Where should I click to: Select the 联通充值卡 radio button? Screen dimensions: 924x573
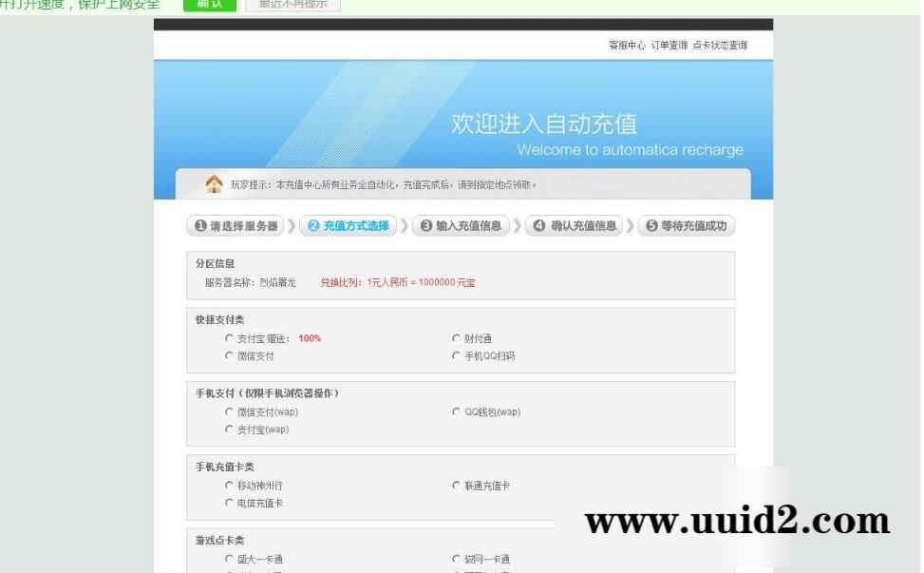[457, 485]
